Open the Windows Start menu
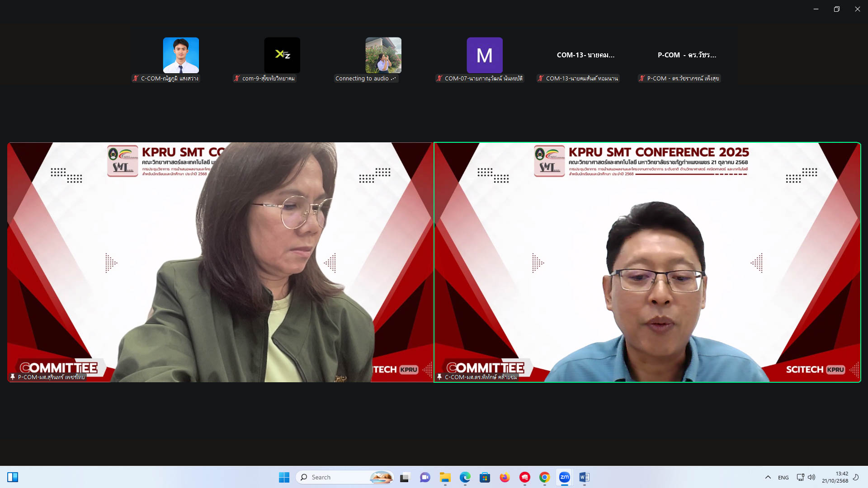Viewport: 868px width, 488px height. point(284,477)
